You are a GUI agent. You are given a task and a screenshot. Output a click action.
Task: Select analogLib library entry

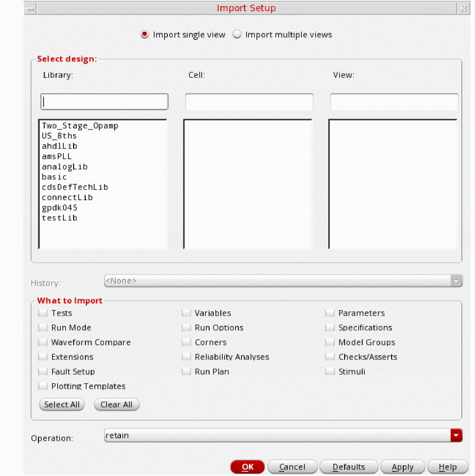(65, 166)
